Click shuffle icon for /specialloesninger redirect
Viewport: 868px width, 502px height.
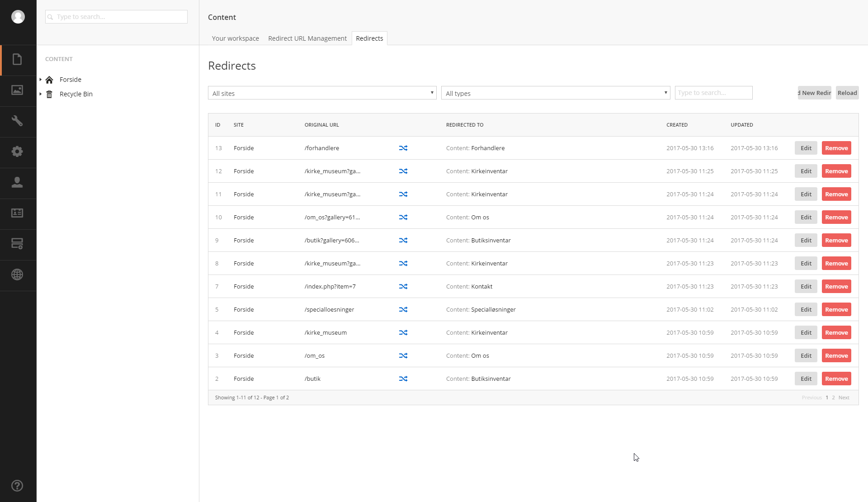pyautogui.click(x=403, y=309)
